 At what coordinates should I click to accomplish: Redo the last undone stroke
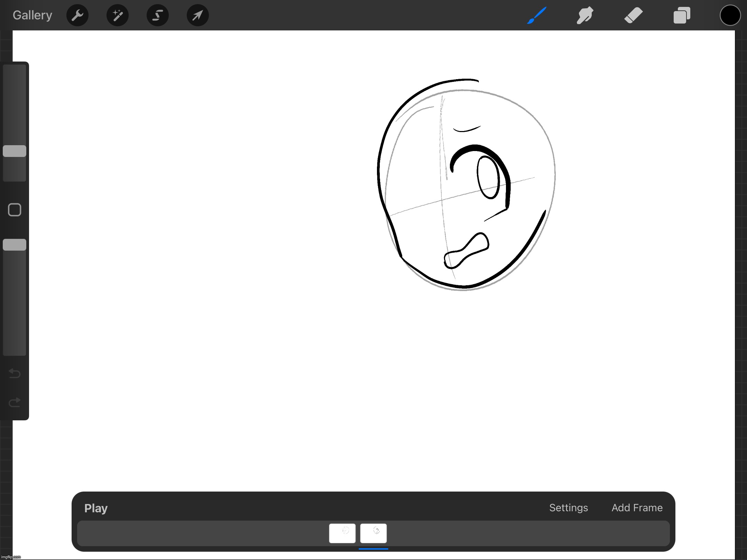click(15, 402)
